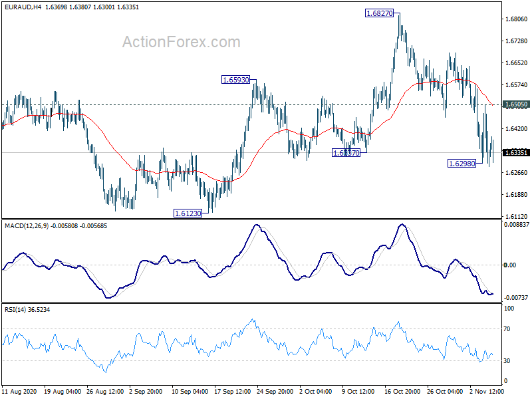Click the EURAUD,H4 chart title
Image resolution: width=532 pixels, height=399 pixels.
click(x=23, y=7)
